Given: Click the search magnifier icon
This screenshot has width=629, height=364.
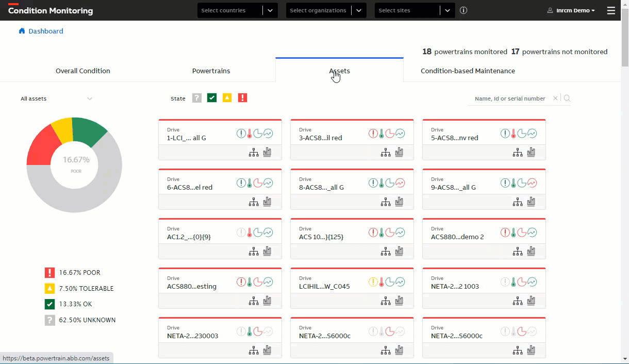Looking at the screenshot, I should 567,98.
